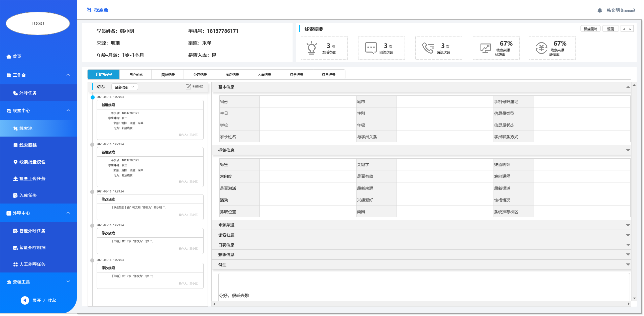Screen dimensions: 644x316
Task: Expand the 口碑信息 section
Action: click(x=628, y=245)
